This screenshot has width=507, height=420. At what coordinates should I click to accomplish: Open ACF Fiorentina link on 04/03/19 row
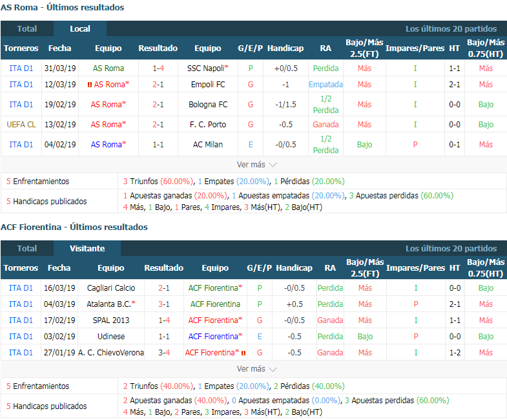pyautogui.click(x=215, y=304)
